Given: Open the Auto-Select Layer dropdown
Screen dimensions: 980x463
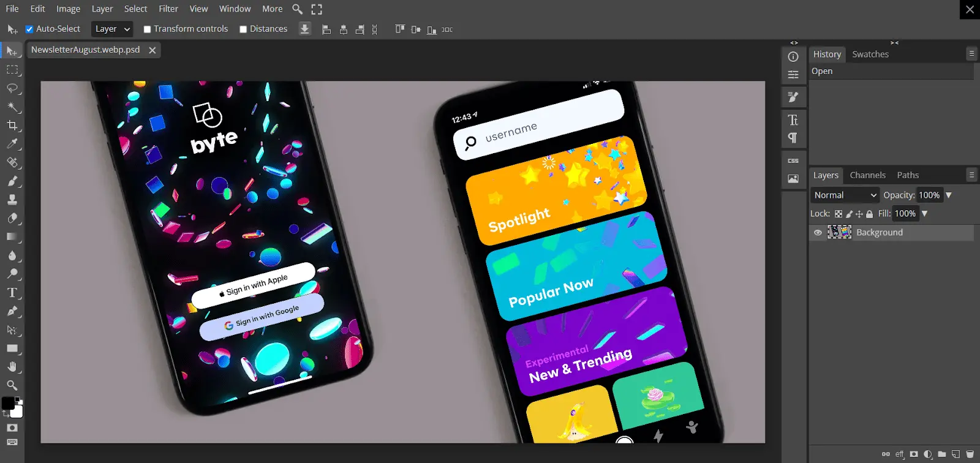Looking at the screenshot, I should (112, 29).
